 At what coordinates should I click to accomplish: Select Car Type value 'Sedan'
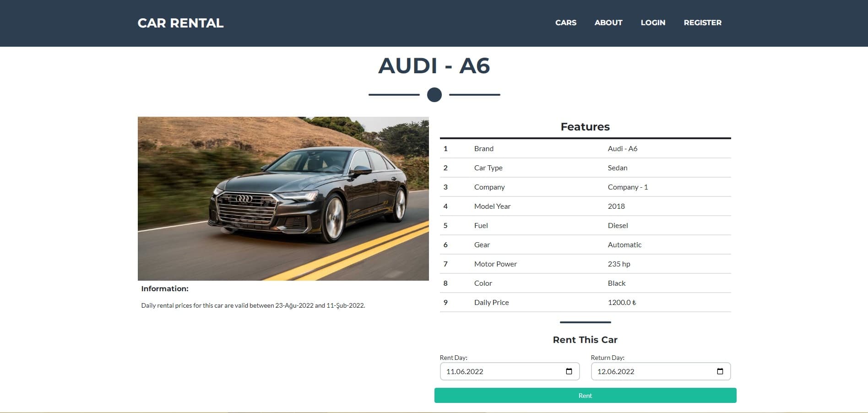click(618, 168)
